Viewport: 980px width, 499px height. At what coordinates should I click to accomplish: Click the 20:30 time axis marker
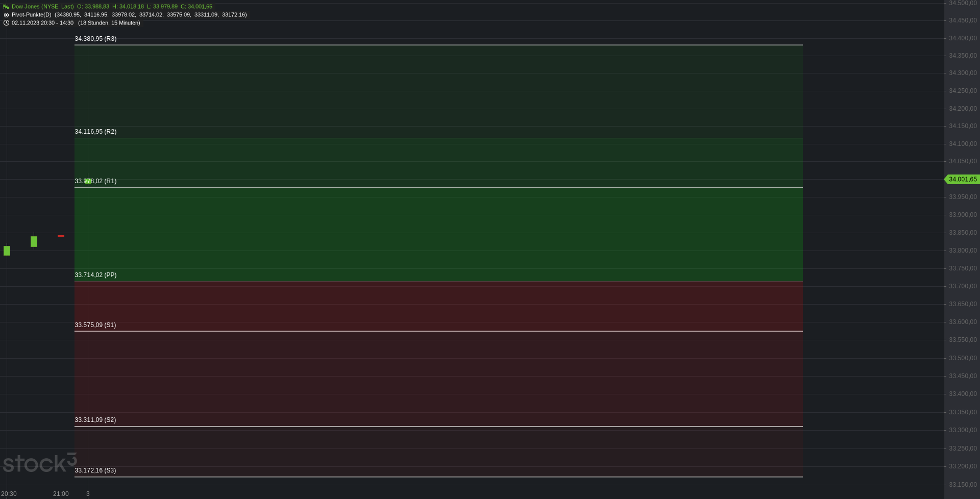(x=9, y=494)
